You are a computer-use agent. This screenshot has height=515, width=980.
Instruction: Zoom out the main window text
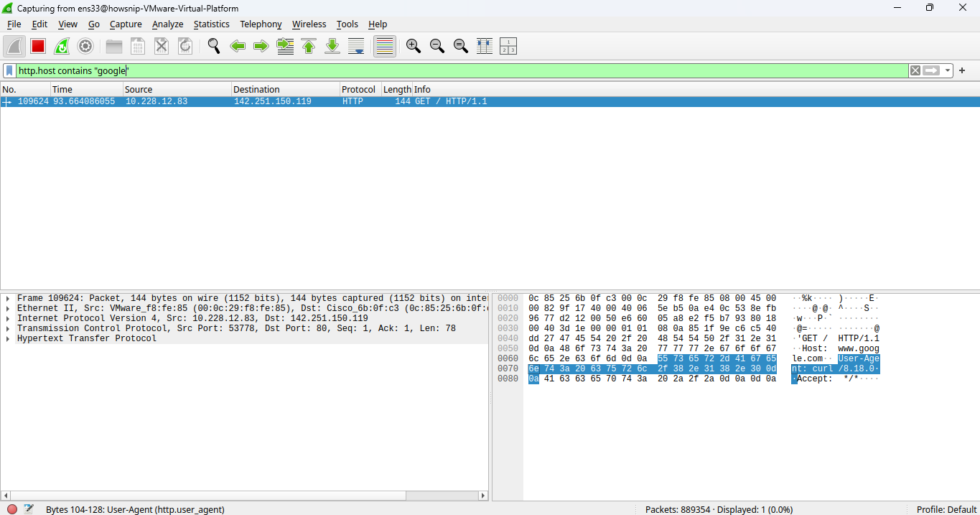(437, 47)
